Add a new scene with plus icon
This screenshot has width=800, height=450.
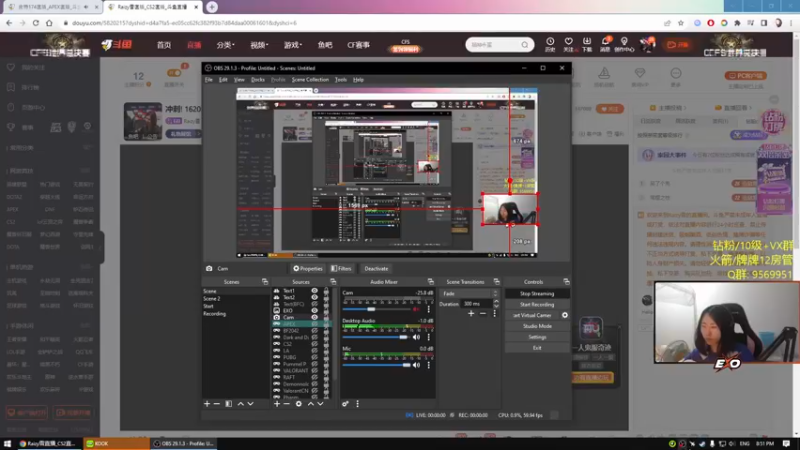pos(207,404)
